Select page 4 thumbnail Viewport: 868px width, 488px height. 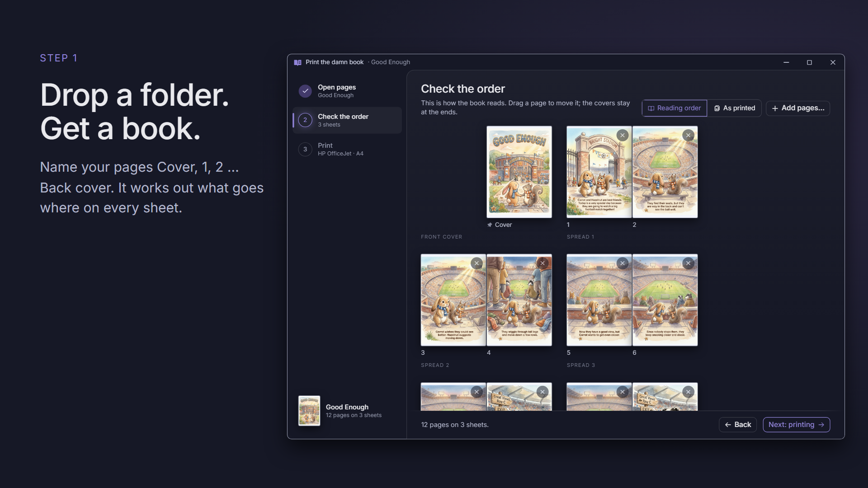[x=519, y=300]
